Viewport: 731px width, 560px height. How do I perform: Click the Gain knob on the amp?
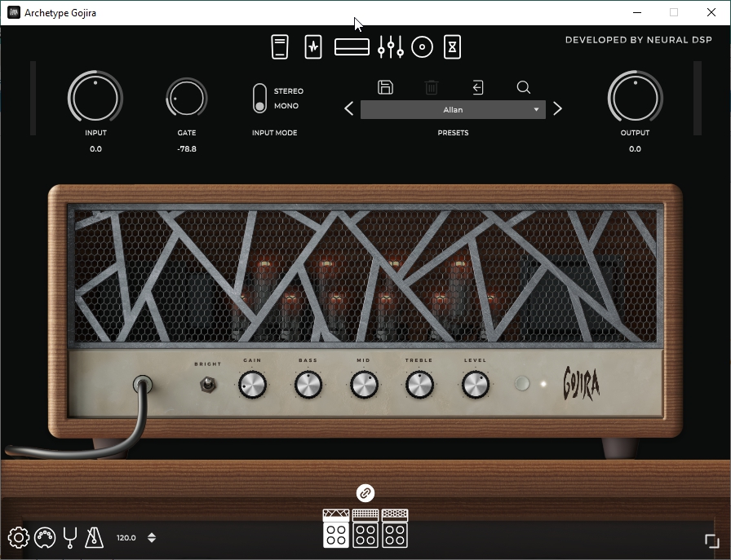(x=252, y=385)
